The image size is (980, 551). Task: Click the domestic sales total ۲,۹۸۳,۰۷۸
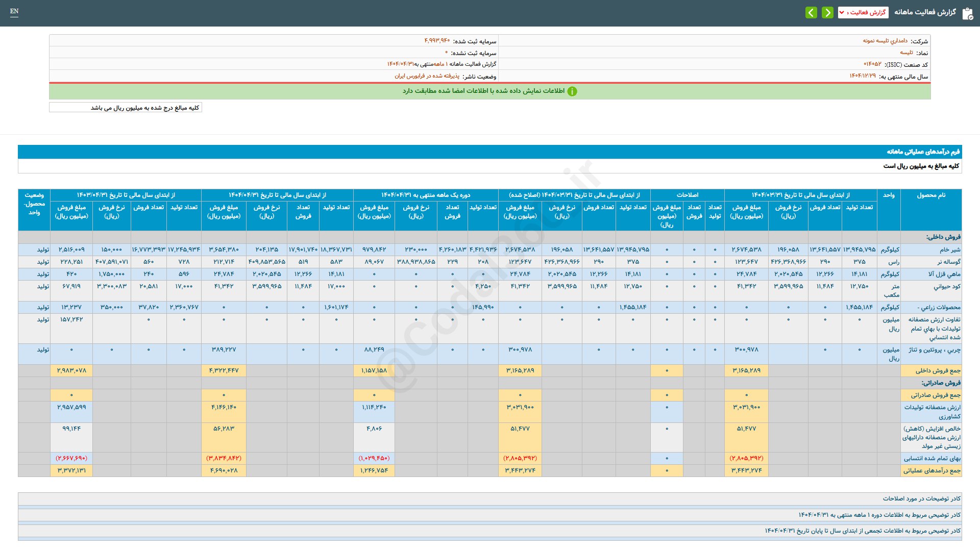point(71,370)
